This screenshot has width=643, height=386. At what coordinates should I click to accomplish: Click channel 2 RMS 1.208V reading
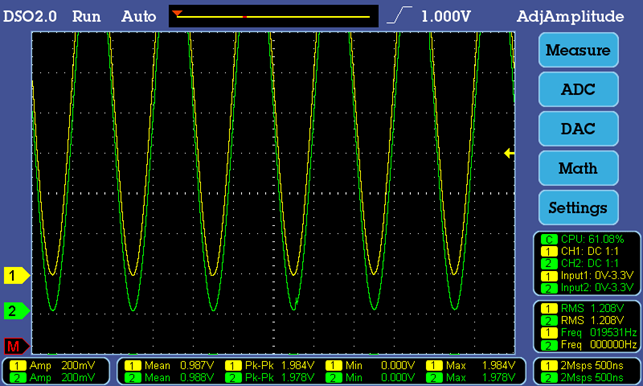point(583,320)
